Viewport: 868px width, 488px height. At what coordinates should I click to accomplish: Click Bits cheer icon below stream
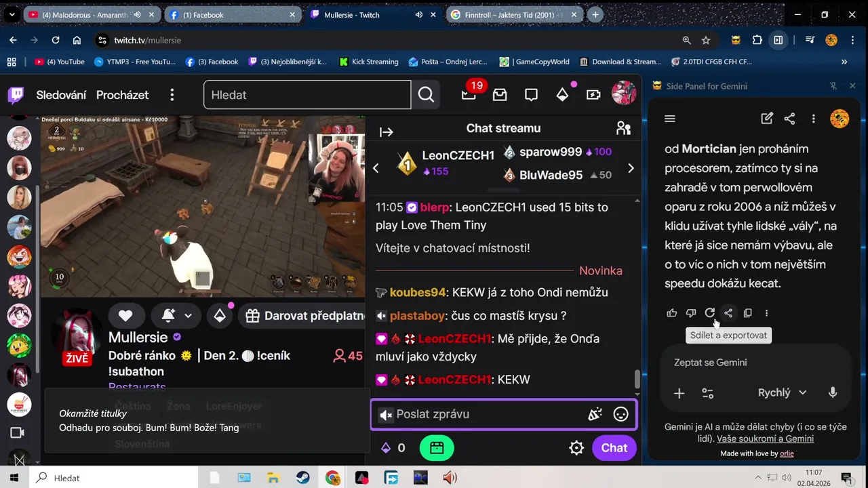click(x=220, y=315)
